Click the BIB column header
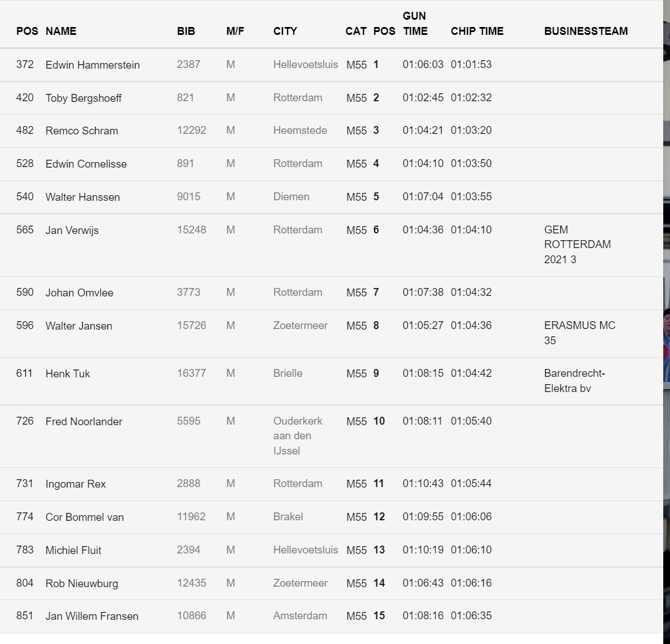 (x=186, y=31)
